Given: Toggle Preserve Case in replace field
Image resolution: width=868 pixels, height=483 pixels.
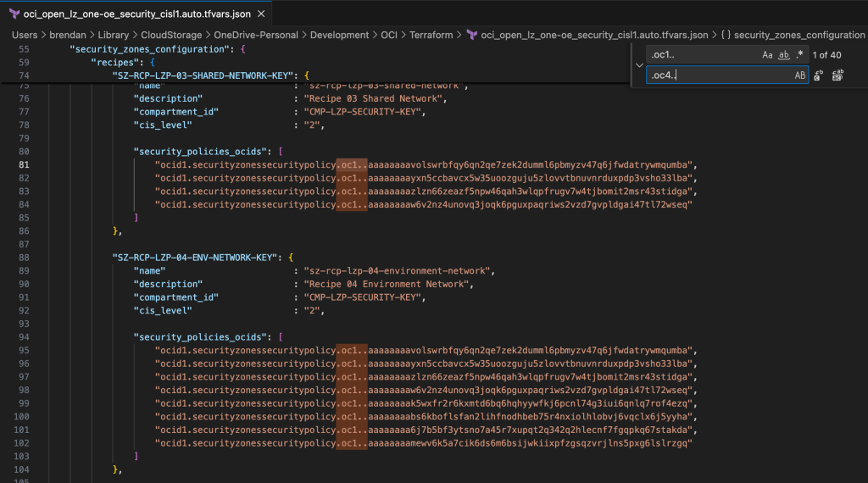Looking at the screenshot, I should pos(799,75).
